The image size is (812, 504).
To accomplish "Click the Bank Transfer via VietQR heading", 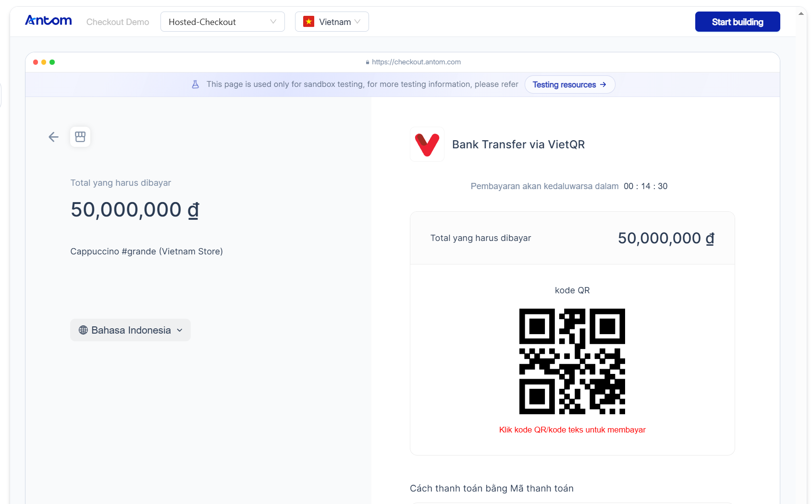I will pyautogui.click(x=518, y=144).
